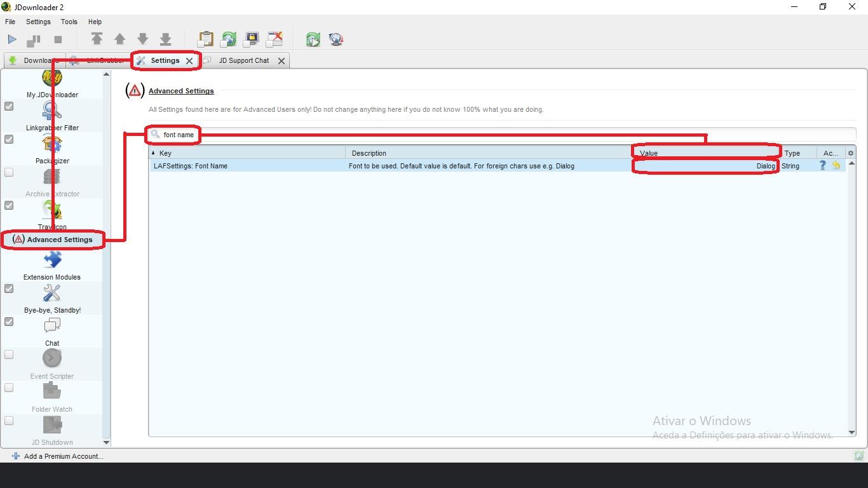Enable the Archive Extractor checkbox
The width and height of the screenshot is (868, 488).
9,172
